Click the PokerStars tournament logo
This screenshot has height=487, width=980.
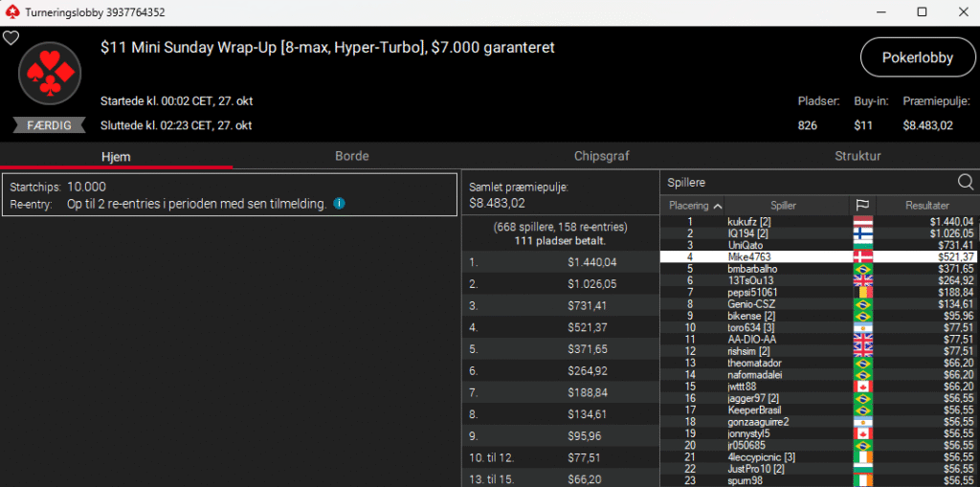[x=50, y=74]
